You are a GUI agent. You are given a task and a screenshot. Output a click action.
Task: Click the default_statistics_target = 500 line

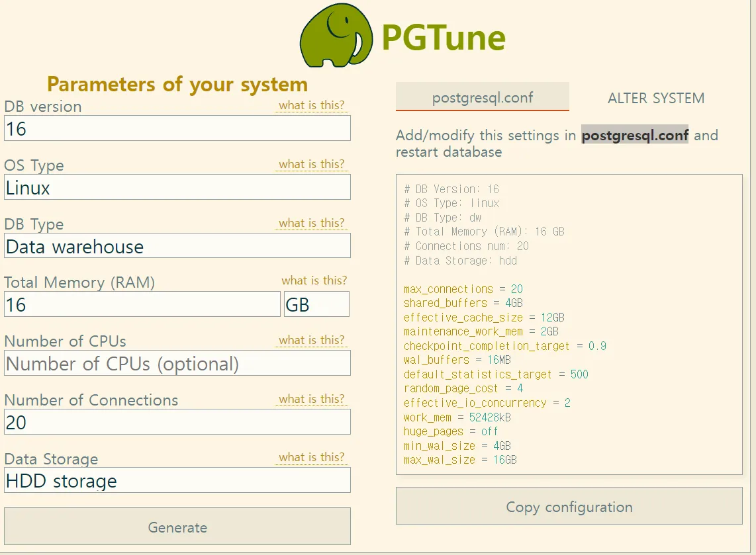coord(496,374)
